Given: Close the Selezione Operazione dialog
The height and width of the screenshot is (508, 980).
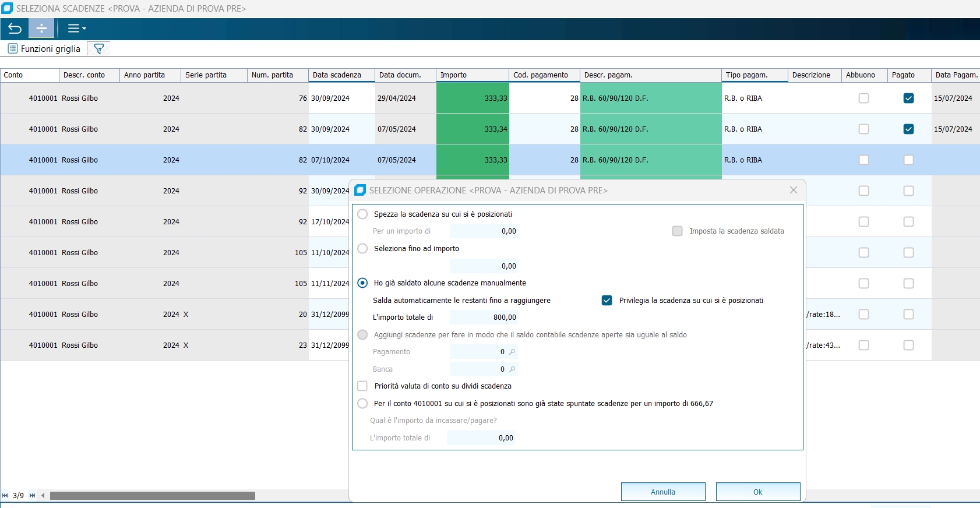Looking at the screenshot, I should [x=793, y=190].
